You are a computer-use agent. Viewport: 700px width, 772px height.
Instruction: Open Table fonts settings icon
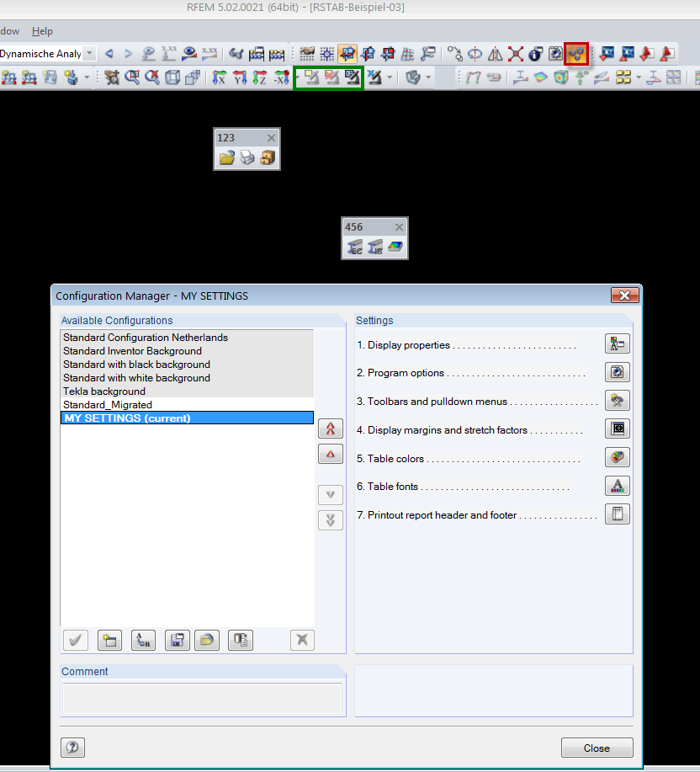[x=617, y=486]
